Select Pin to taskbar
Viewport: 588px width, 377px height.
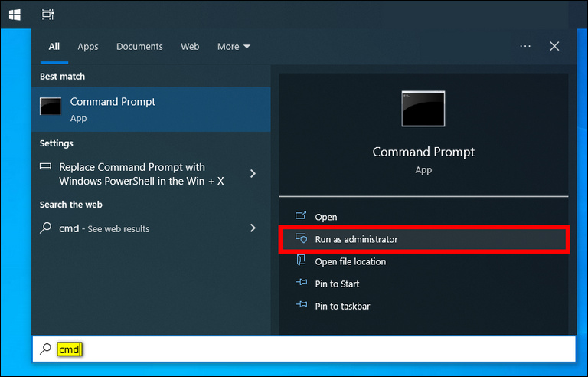pos(423,306)
